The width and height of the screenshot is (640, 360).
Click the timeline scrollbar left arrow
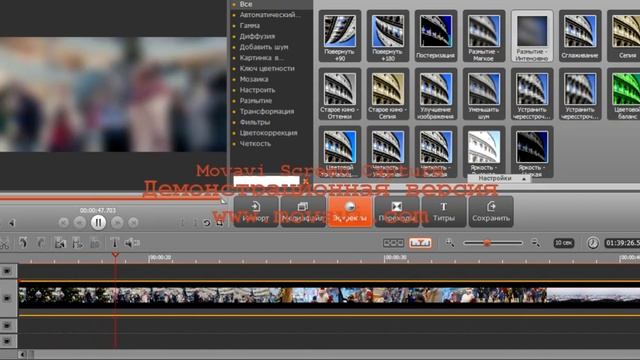pyautogui.click(x=22, y=354)
